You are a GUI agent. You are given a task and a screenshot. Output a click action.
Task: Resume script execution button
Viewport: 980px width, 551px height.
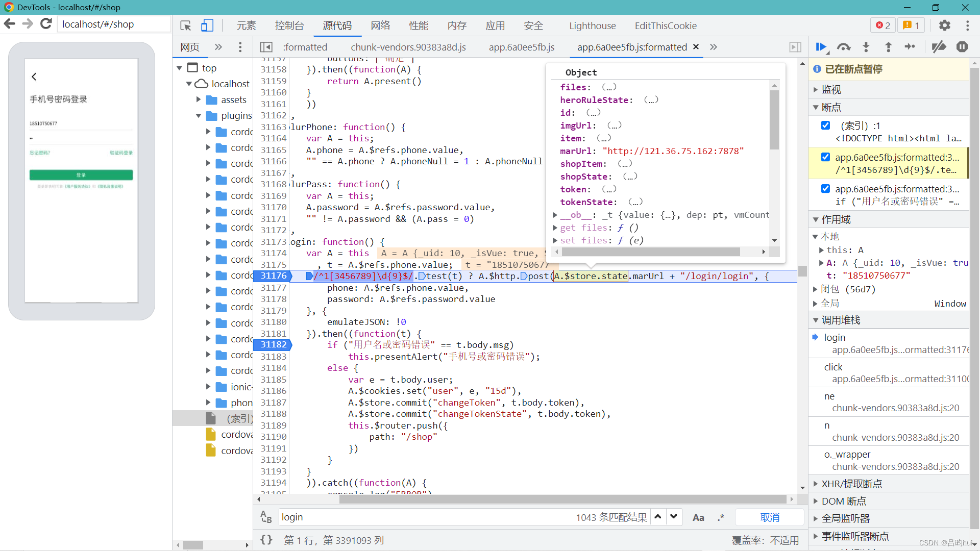821,47
